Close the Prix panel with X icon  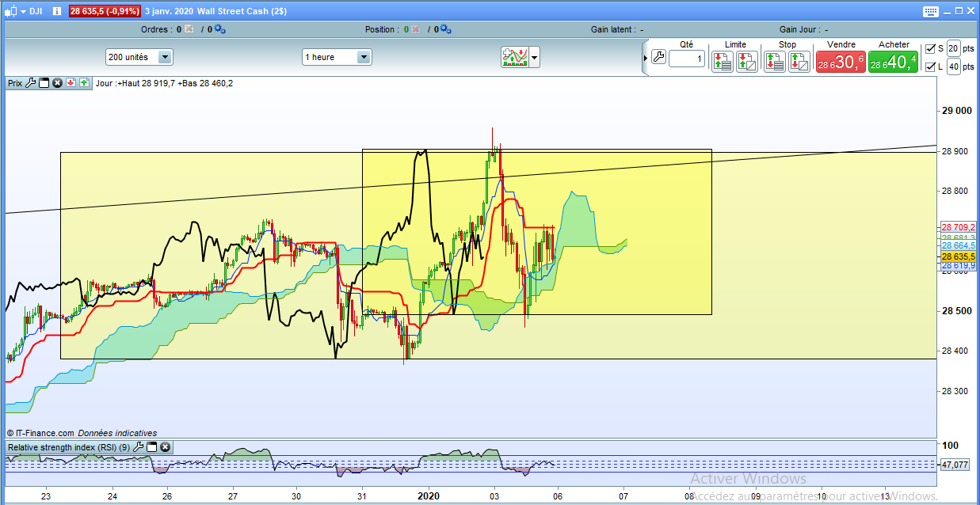(57, 82)
